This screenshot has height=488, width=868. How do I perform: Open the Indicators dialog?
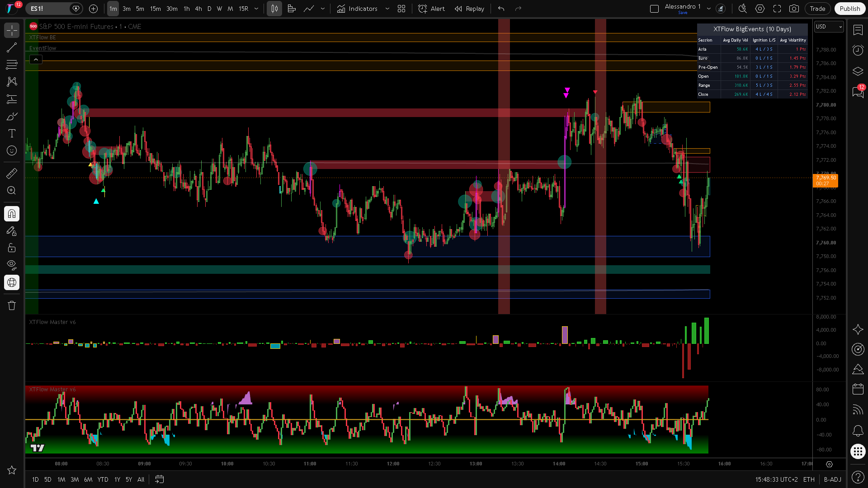[357, 9]
